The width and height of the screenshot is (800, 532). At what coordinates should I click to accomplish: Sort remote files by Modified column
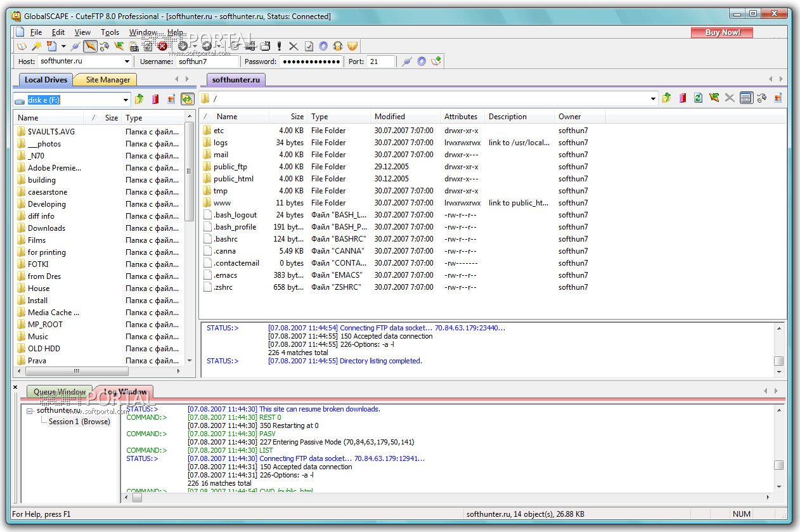(x=389, y=117)
